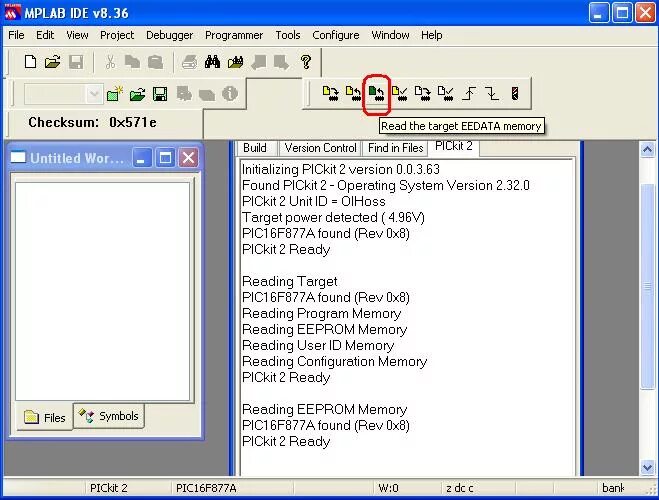Click the Blank check target icon
The height and width of the screenshot is (500, 659).
coord(445,93)
